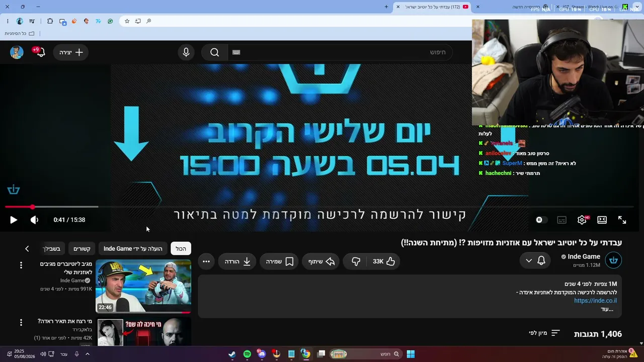Open the Chrome profile avatar
The height and width of the screenshot is (362, 644).
(x=20, y=21)
